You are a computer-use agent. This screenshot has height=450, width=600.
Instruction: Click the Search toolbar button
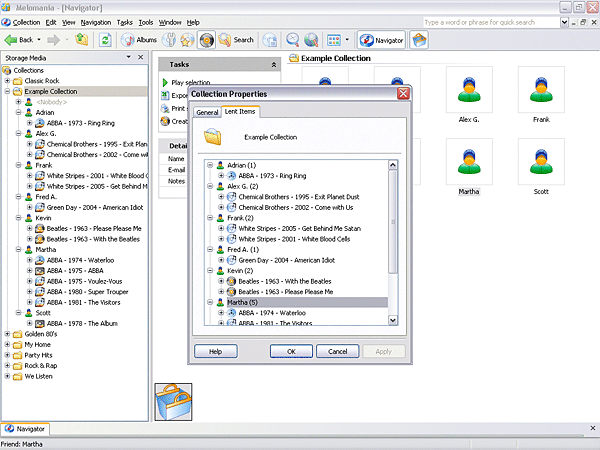click(x=236, y=40)
